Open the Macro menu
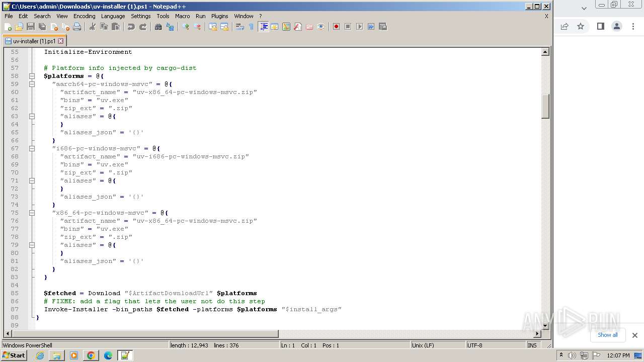Screen dimensions: 644x362 [x=182, y=16]
